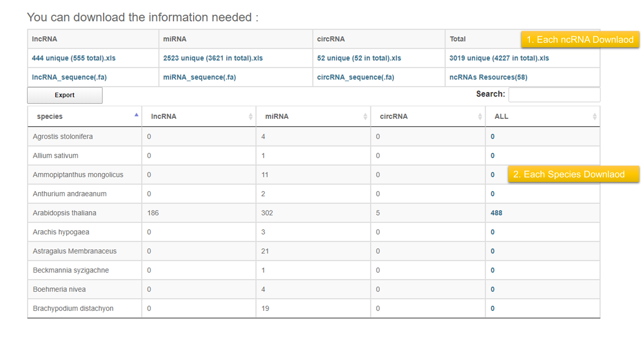Screen dimensions: 644x362
Task: Sort table by ALL column arrows
Action: [x=595, y=116]
